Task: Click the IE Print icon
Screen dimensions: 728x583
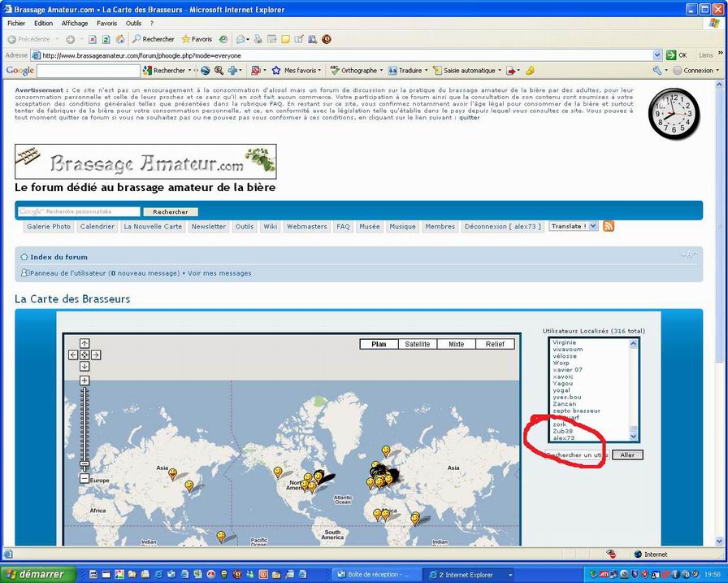Action: tap(258, 40)
